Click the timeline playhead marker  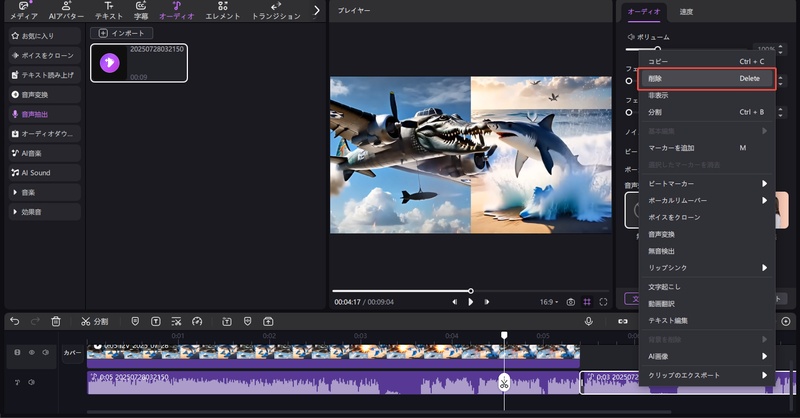pyautogui.click(x=504, y=335)
